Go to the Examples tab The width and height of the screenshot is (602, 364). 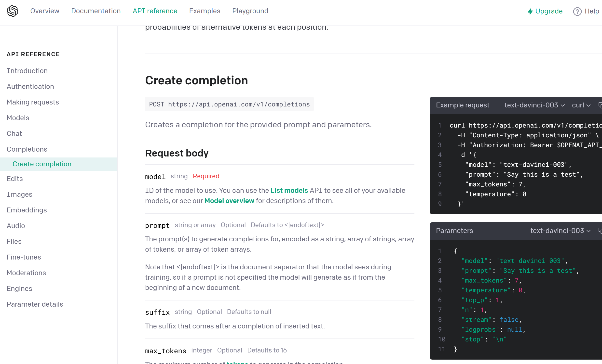(x=205, y=11)
